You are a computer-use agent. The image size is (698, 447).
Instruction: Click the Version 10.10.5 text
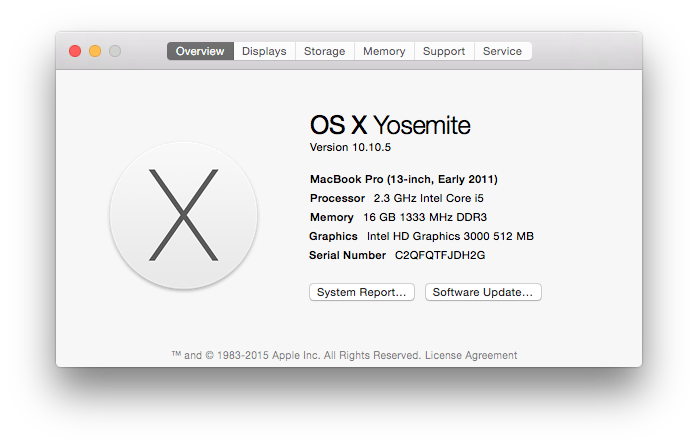pos(350,147)
